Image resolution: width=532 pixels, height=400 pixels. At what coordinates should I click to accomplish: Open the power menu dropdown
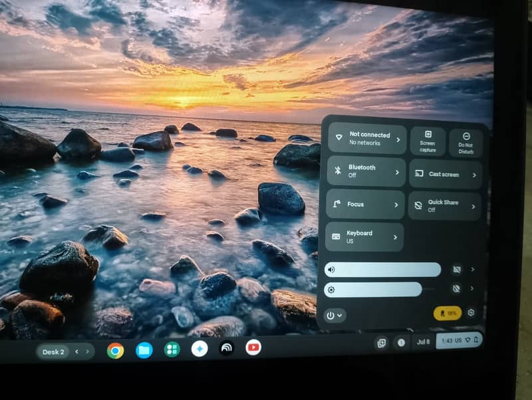point(334,316)
